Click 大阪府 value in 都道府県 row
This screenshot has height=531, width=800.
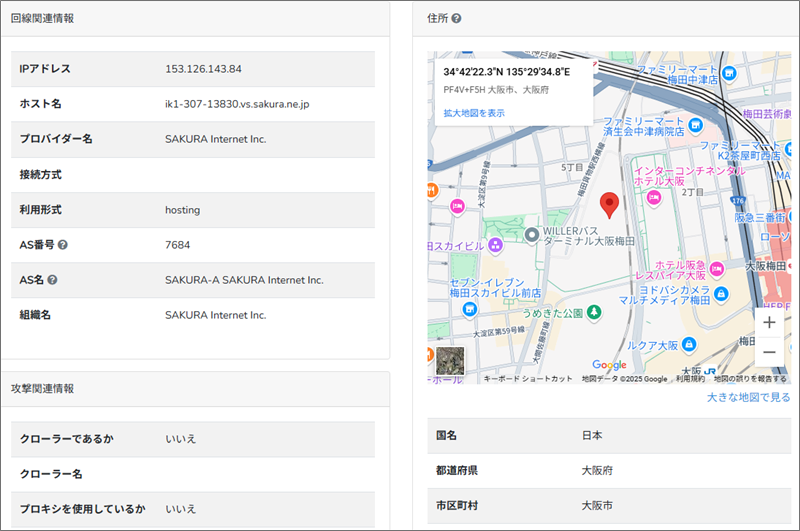(x=597, y=470)
